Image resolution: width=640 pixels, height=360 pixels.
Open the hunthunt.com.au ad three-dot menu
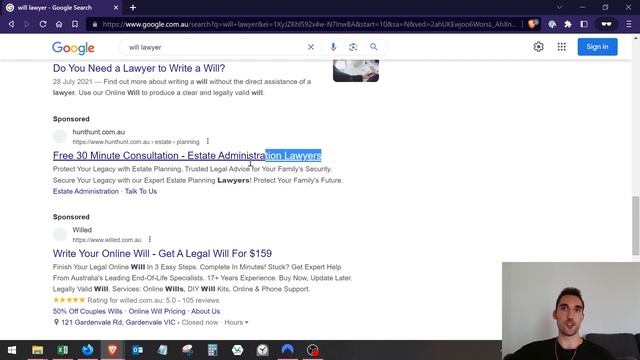point(208,141)
